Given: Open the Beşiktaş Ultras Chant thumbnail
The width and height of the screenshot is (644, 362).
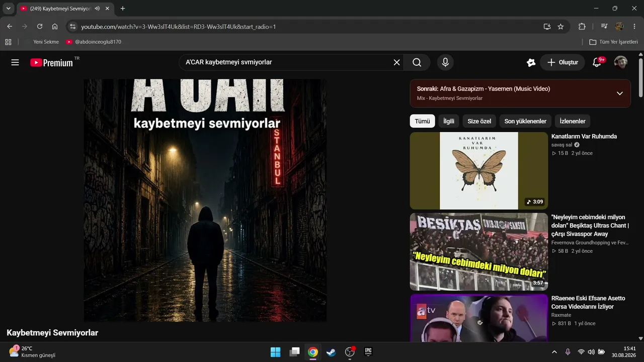Looking at the screenshot, I should pyautogui.click(x=479, y=251).
